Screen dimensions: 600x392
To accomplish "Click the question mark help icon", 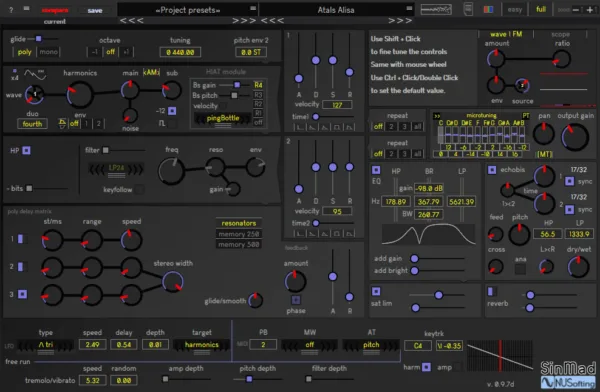I will pos(11,10).
